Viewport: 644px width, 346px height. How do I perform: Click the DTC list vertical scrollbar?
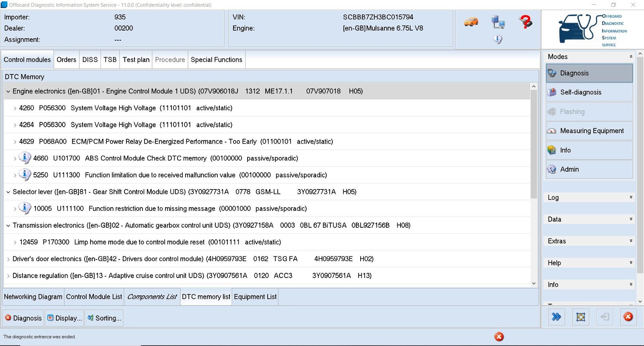click(x=534, y=161)
